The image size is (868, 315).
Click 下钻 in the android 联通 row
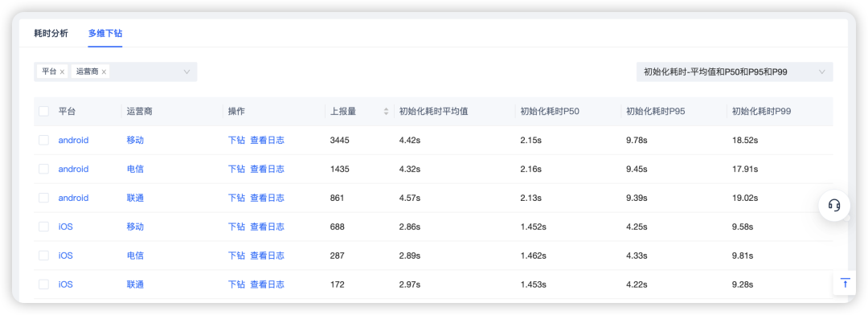[x=236, y=198]
